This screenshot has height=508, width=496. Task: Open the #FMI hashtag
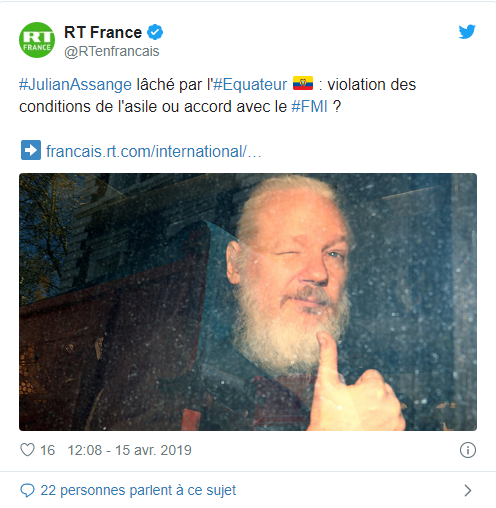tap(309, 107)
